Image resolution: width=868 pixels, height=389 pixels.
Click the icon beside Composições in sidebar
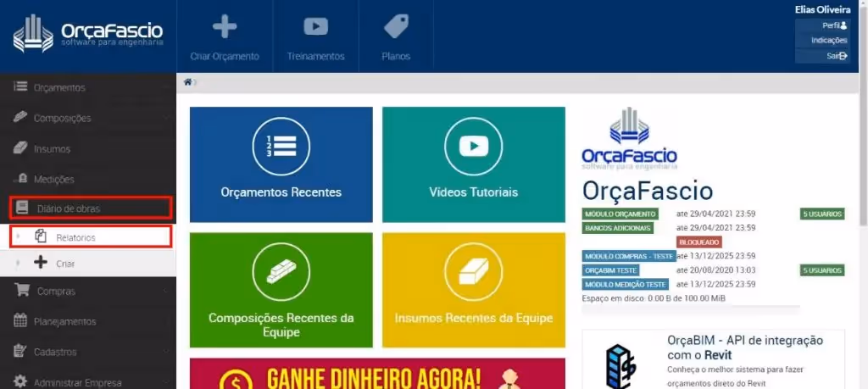(20, 117)
